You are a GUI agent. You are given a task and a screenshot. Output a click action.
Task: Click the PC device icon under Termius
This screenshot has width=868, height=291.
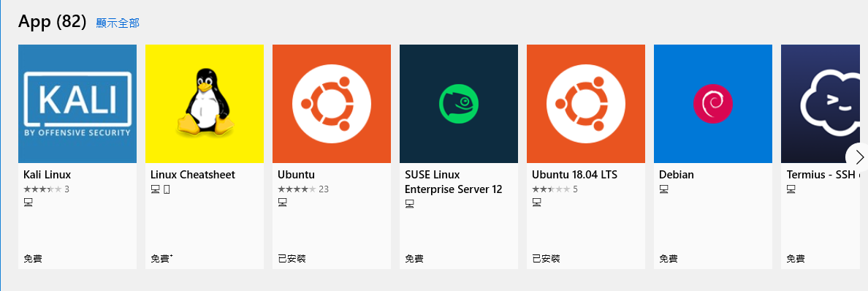(x=791, y=189)
